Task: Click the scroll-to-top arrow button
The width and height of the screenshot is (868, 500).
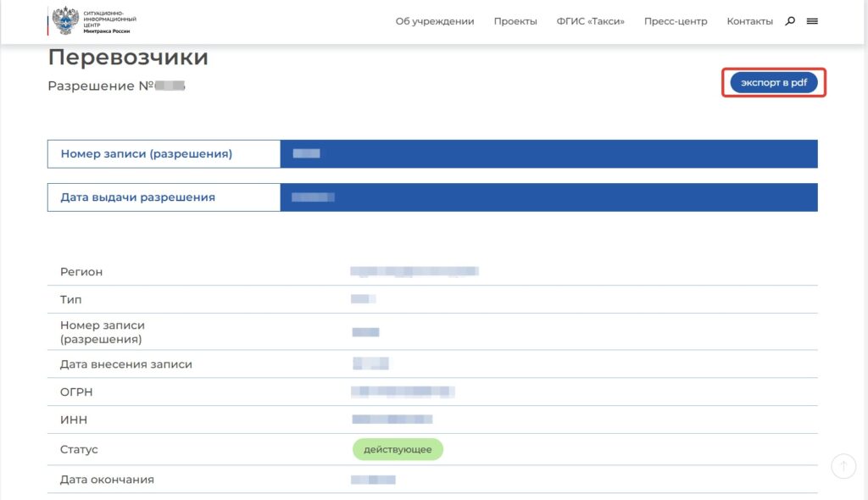Action: (843, 465)
